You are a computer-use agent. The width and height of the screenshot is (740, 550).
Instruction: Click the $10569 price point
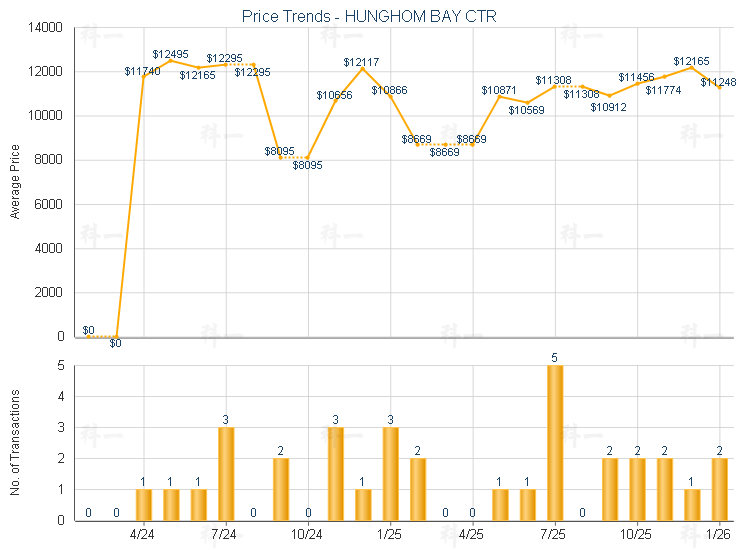pos(527,103)
